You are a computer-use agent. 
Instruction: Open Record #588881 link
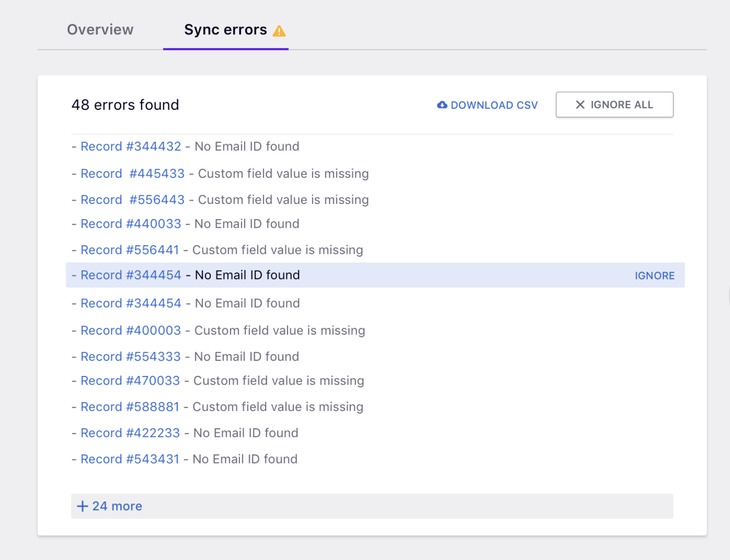pos(130,407)
